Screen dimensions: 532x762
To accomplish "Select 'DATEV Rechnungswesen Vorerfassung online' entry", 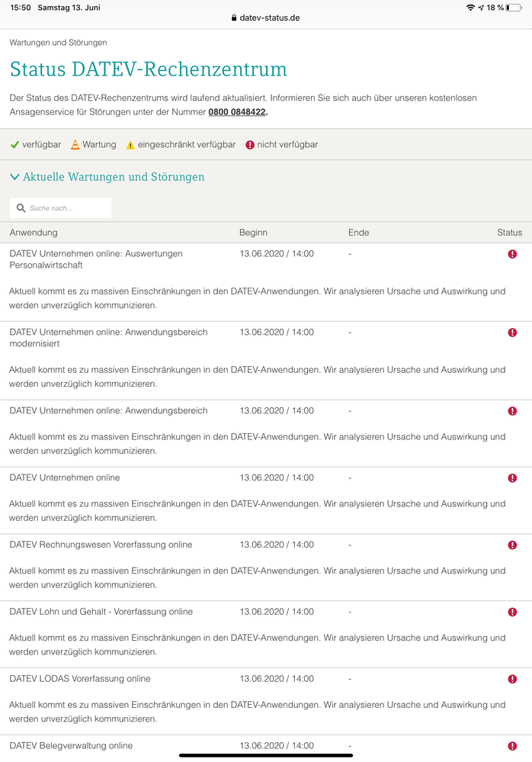I will click(x=101, y=545).
